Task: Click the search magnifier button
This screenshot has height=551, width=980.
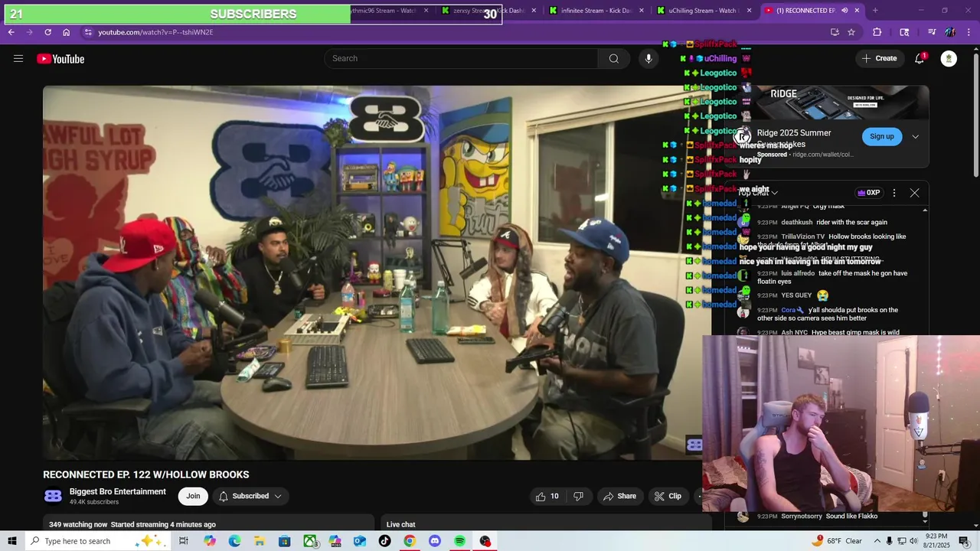Action: tap(613, 59)
